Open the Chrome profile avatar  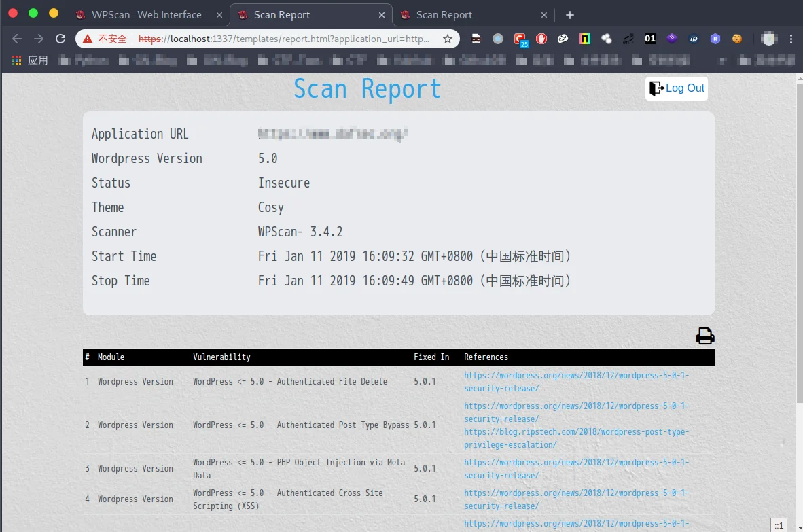coord(768,39)
